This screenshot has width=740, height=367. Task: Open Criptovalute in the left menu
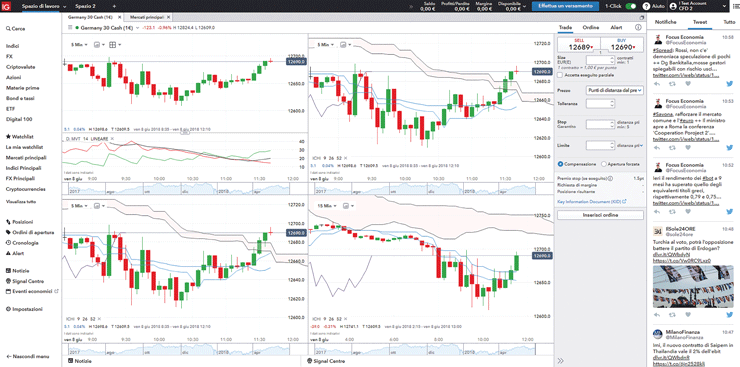pos(20,67)
